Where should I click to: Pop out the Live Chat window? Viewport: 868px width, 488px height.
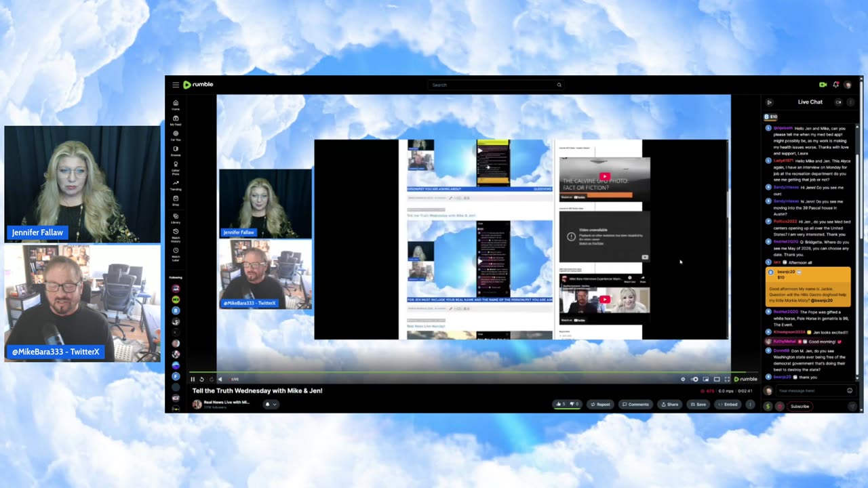pos(839,102)
